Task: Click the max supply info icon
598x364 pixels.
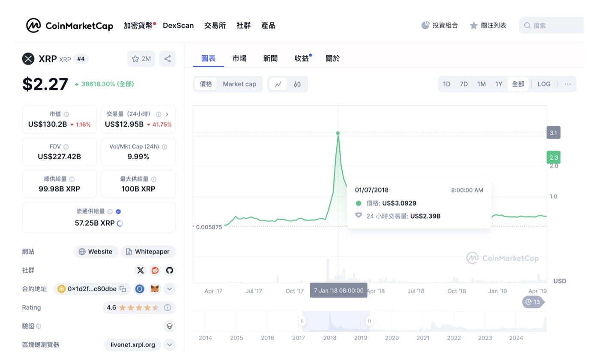Action: pos(154,179)
